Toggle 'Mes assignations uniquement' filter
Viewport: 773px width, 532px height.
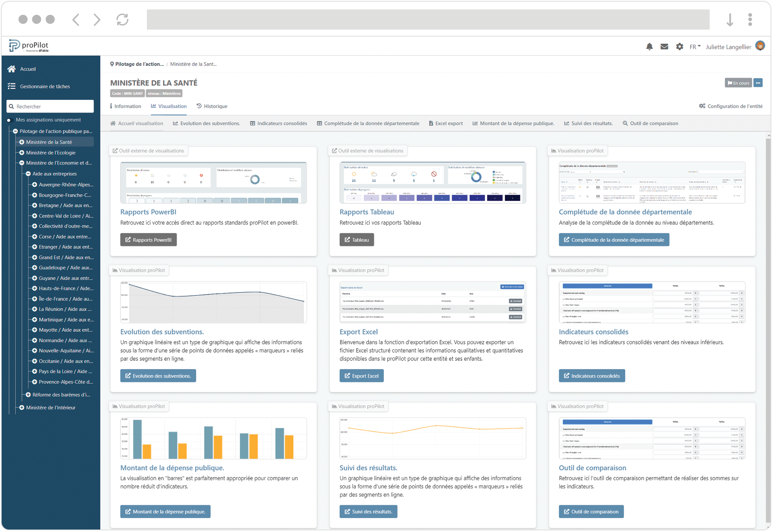pos(9,120)
